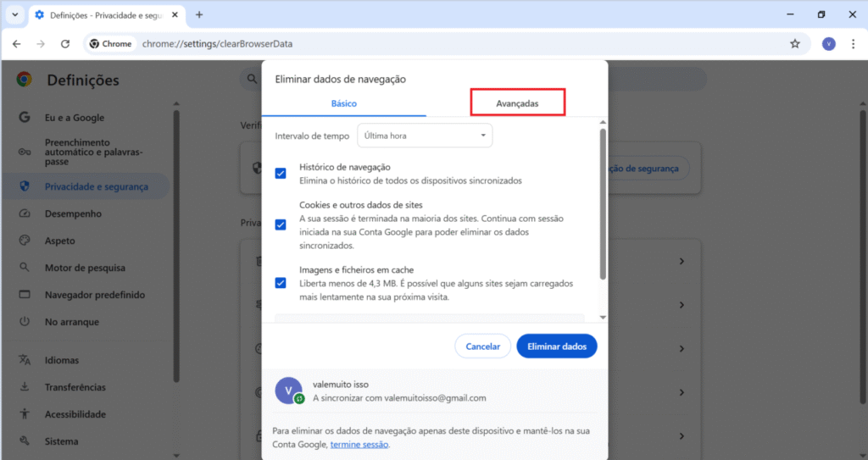Open Navegador predefinido settings

click(95, 295)
